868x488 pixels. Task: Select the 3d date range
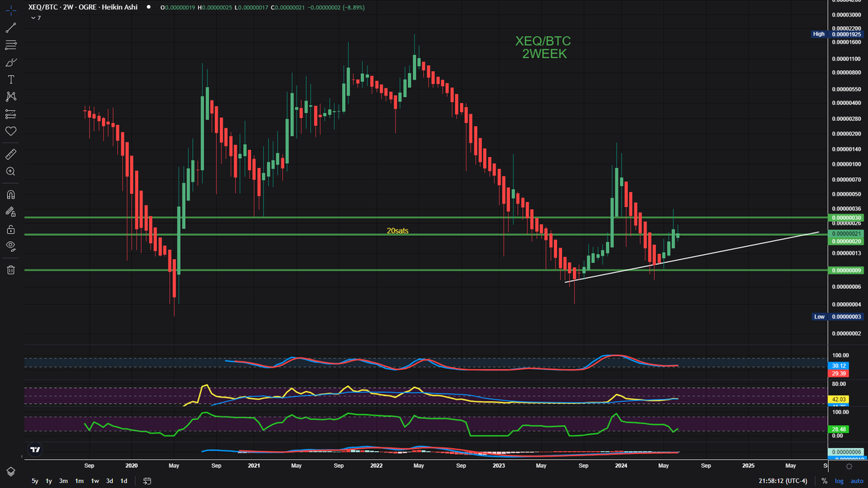coord(109,481)
